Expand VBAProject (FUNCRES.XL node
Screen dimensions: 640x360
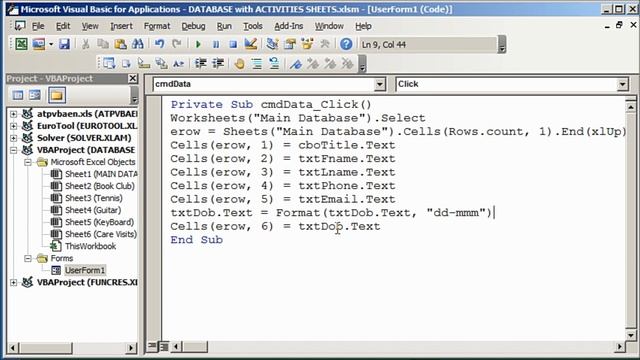click(x=13, y=282)
